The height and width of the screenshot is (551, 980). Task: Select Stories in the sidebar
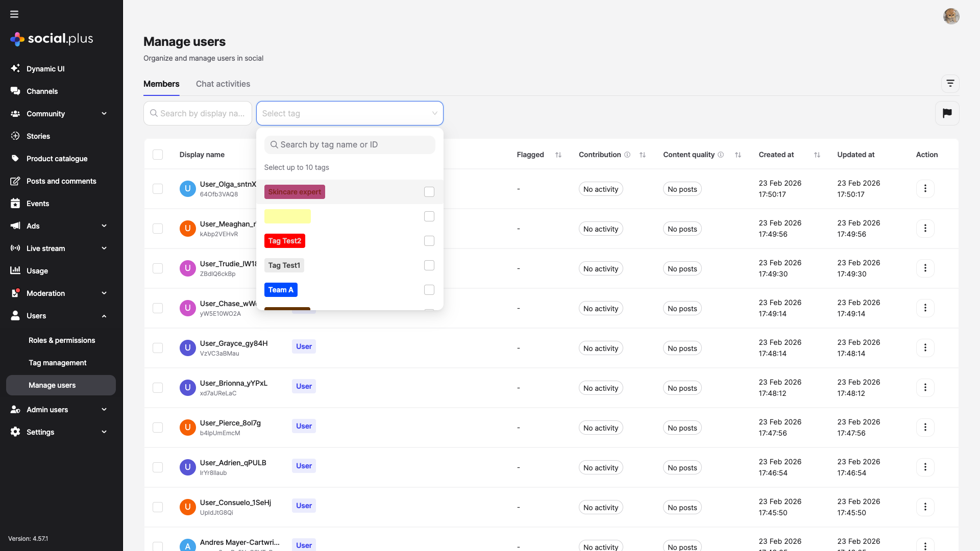pyautogui.click(x=38, y=136)
